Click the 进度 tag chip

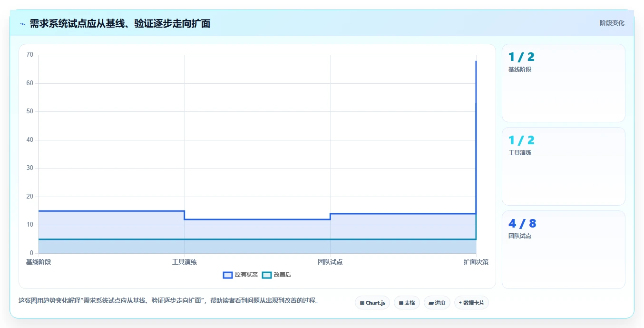pyautogui.click(x=437, y=303)
